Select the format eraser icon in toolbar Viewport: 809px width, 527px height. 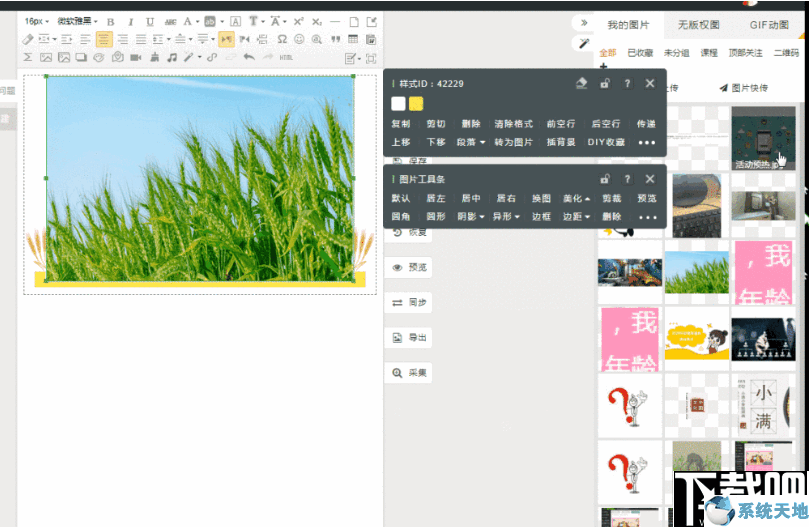(x=28, y=39)
